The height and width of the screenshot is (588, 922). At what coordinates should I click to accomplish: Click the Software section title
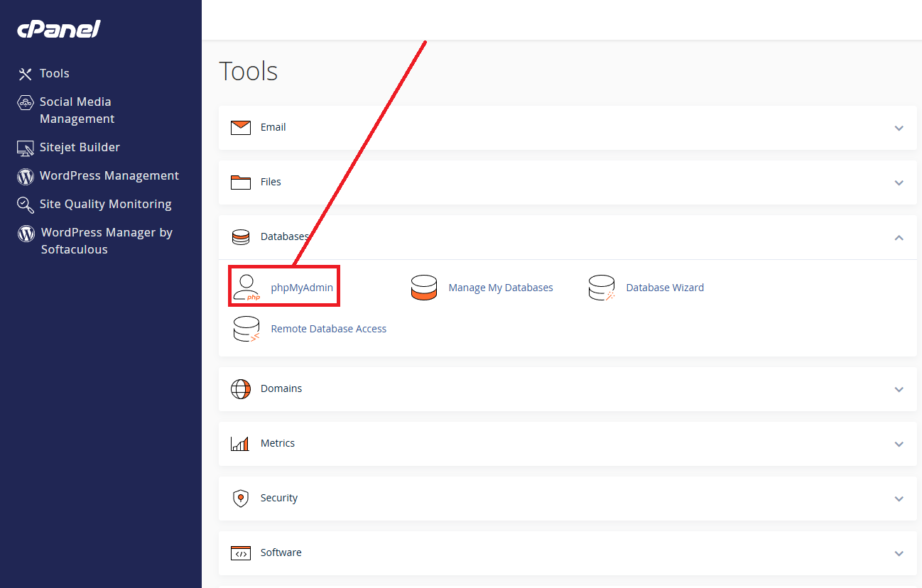(281, 553)
